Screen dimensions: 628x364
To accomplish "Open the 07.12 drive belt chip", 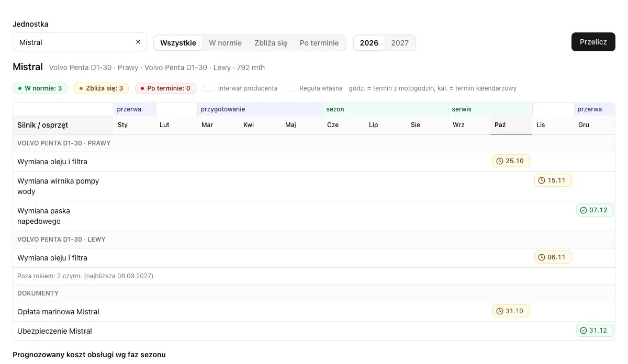I will pyautogui.click(x=595, y=210).
